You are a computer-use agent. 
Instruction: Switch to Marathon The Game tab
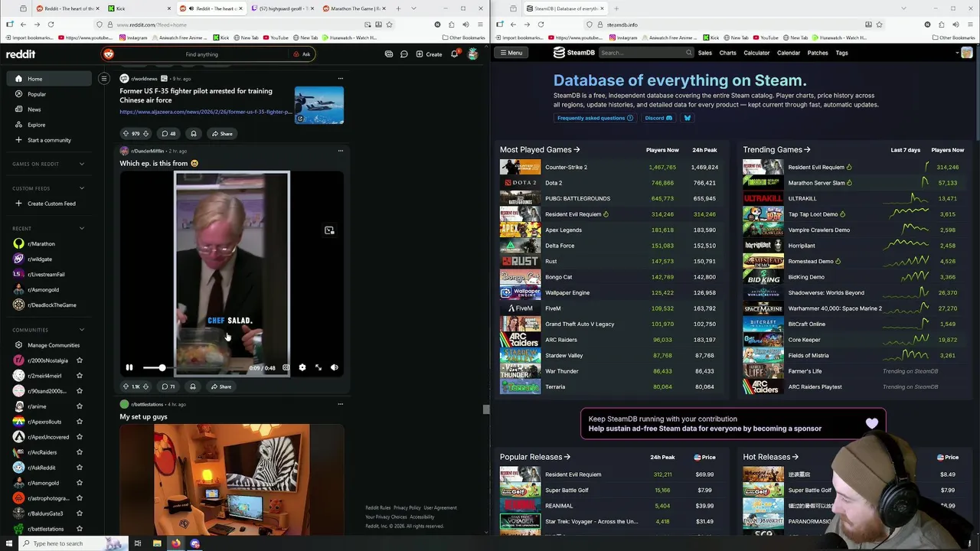(352, 8)
